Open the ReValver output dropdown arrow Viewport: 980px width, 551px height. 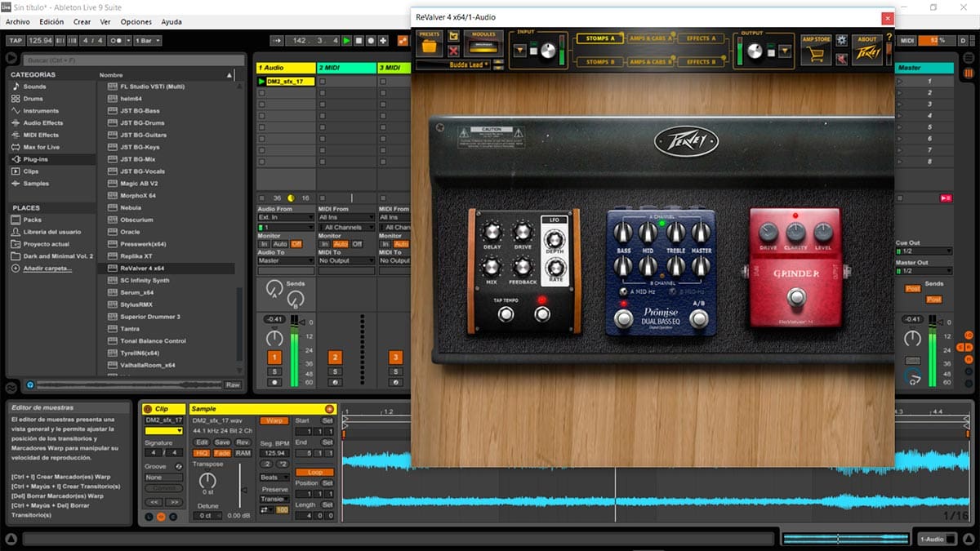785,51
